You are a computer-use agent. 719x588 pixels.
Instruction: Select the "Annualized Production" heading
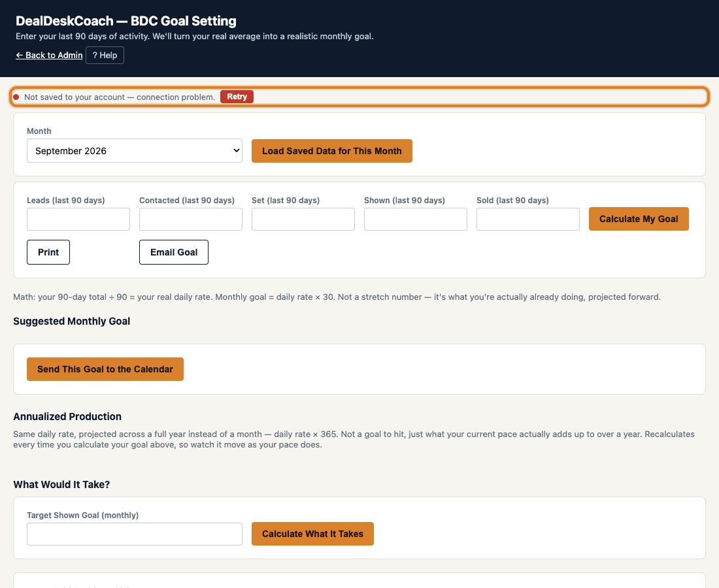click(67, 417)
